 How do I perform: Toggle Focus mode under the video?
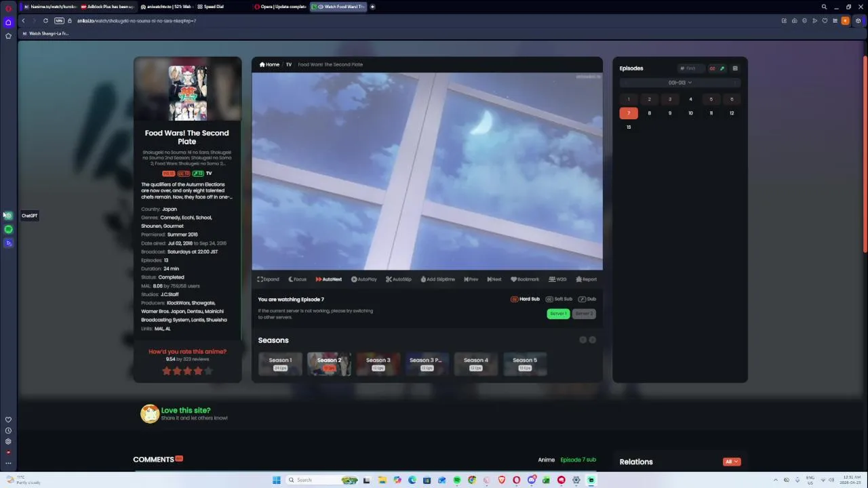[298, 279]
